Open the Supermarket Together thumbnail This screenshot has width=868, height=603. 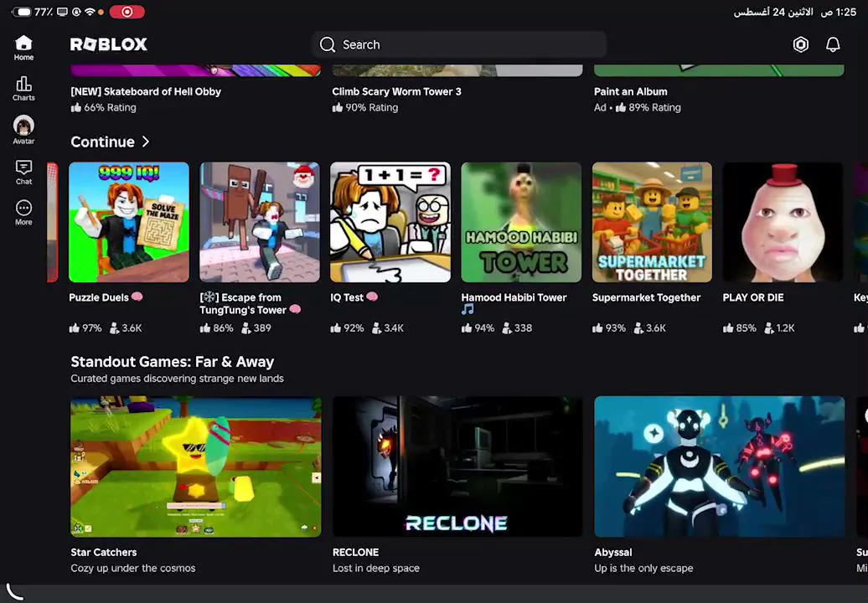pyautogui.click(x=652, y=222)
